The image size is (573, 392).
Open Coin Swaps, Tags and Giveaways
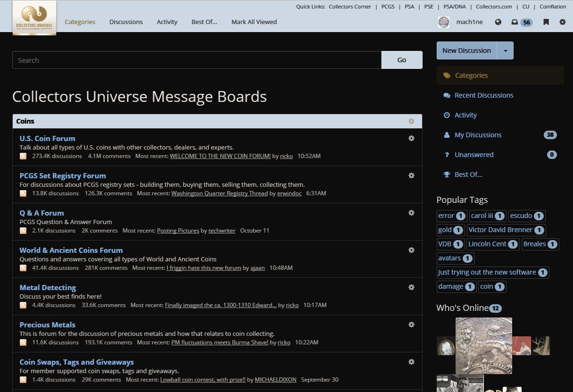pyautogui.click(x=76, y=362)
